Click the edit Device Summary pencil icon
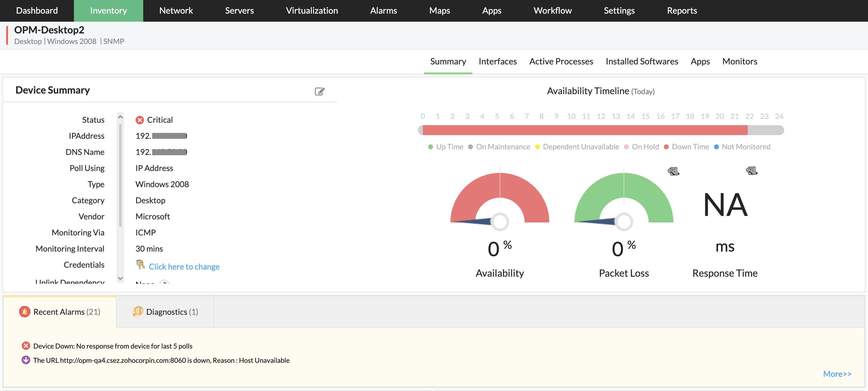 coord(319,91)
